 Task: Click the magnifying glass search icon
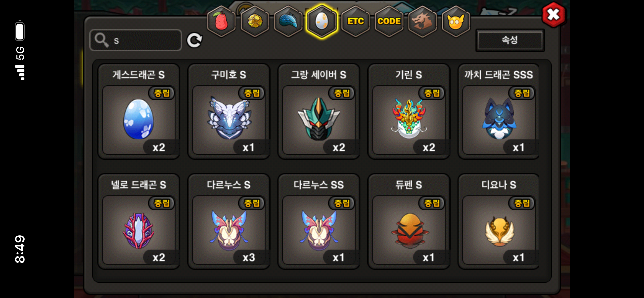[x=102, y=40]
